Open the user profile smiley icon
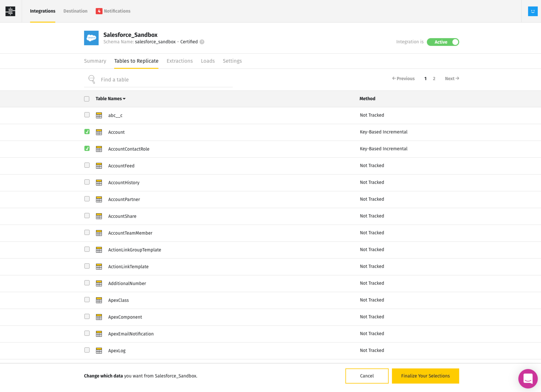 click(x=533, y=11)
